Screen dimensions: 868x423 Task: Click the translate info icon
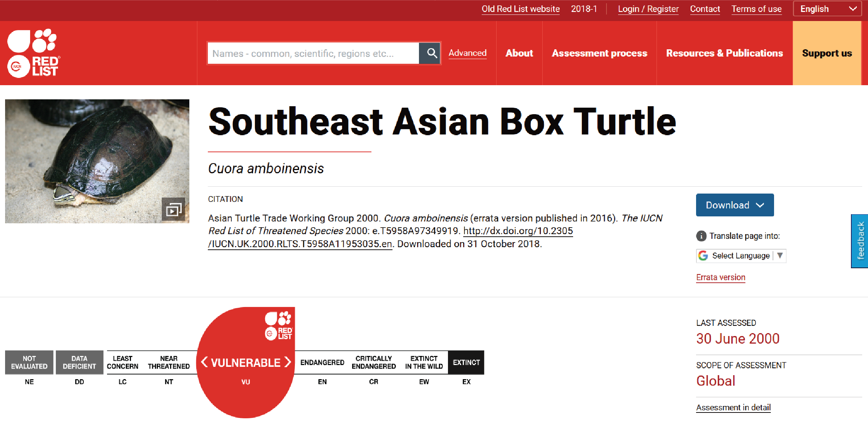[701, 236]
